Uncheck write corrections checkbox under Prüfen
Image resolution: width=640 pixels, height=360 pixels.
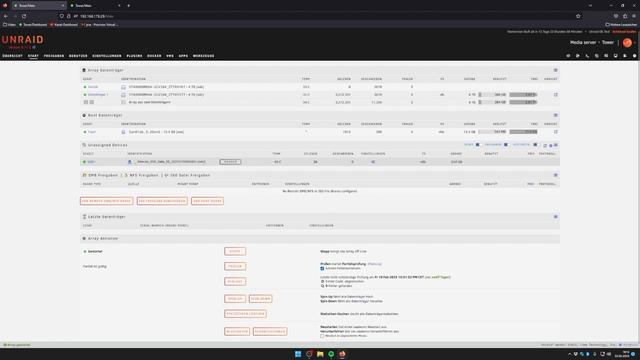point(322,269)
